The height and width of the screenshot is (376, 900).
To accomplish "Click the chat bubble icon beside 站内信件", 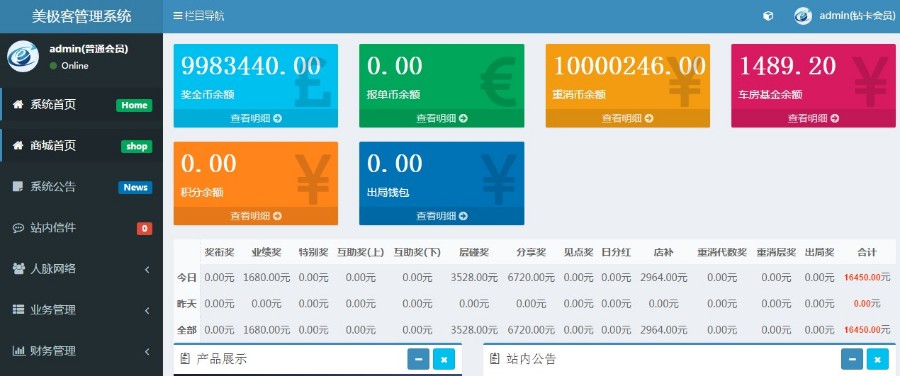I will [18, 228].
